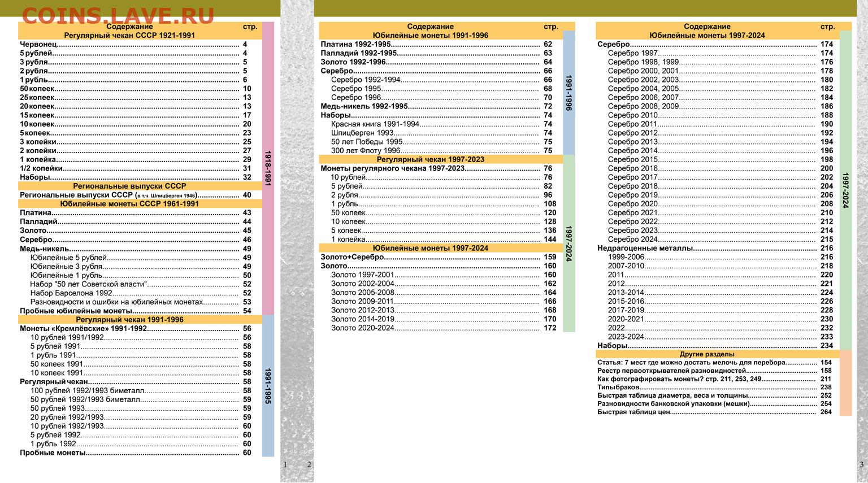Click the "Юбилейные монеты СССР 1961-1991" heading
This screenshot has width=868, height=483.
click(129, 204)
